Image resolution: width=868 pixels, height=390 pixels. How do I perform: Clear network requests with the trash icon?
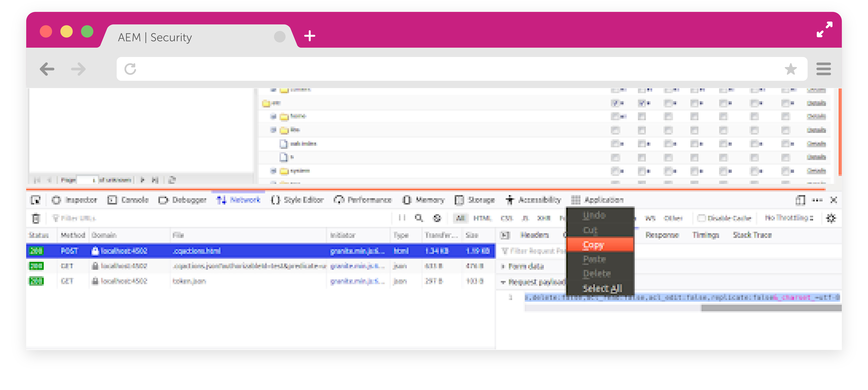pyautogui.click(x=36, y=218)
